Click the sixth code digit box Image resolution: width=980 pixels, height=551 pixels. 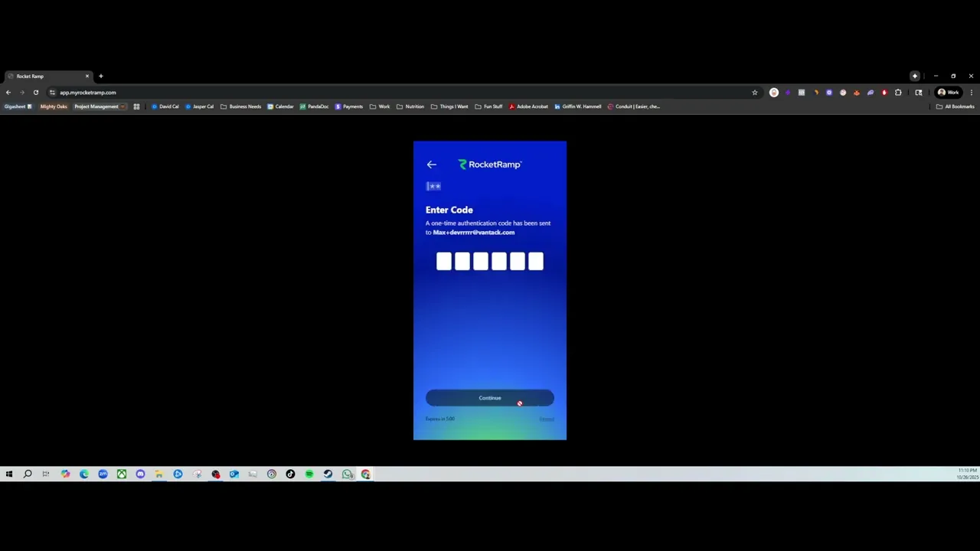pos(536,262)
